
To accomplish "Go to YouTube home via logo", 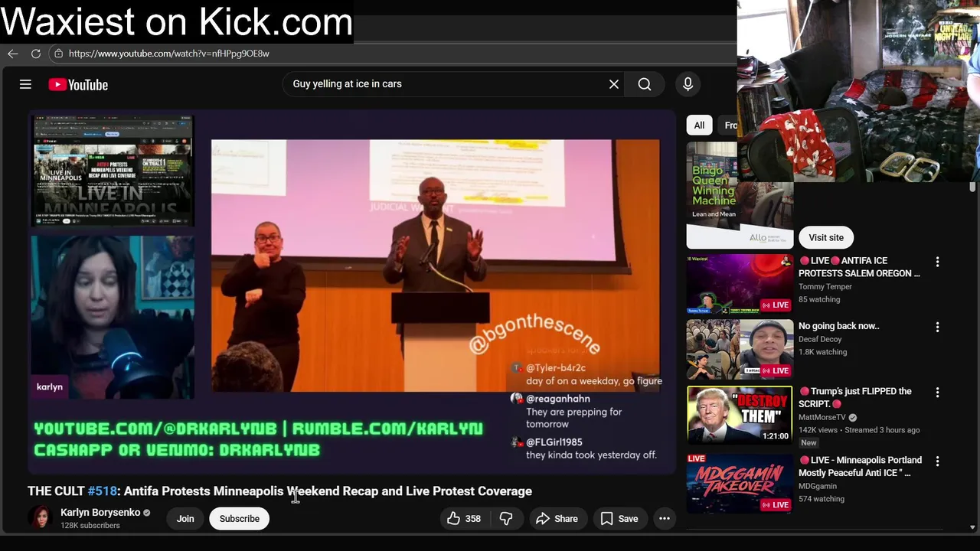I will pyautogui.click(x=78, y=85).
